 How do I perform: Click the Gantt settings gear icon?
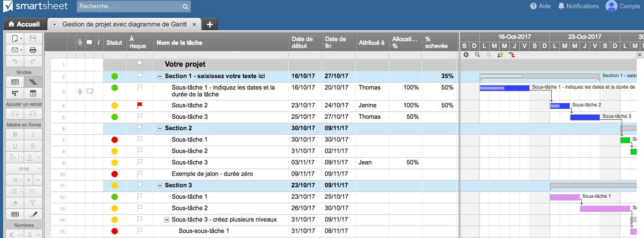(x=466, y=55)
